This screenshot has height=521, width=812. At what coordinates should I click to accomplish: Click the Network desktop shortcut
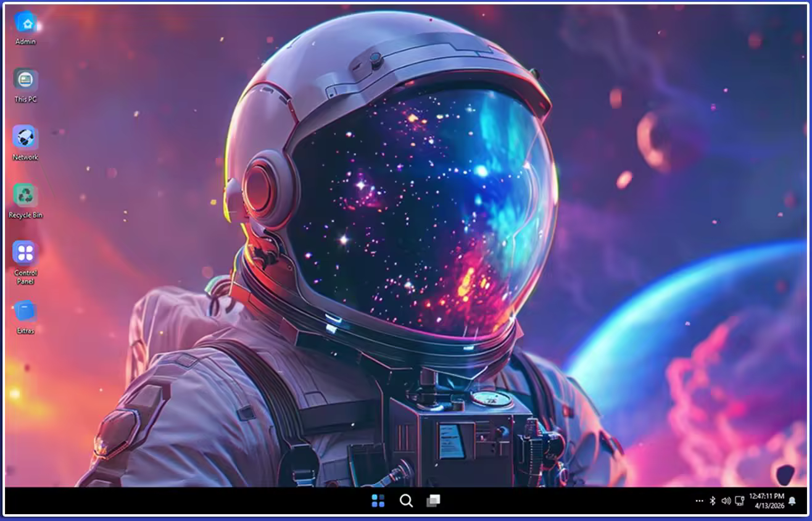click(x=25, y=138)
